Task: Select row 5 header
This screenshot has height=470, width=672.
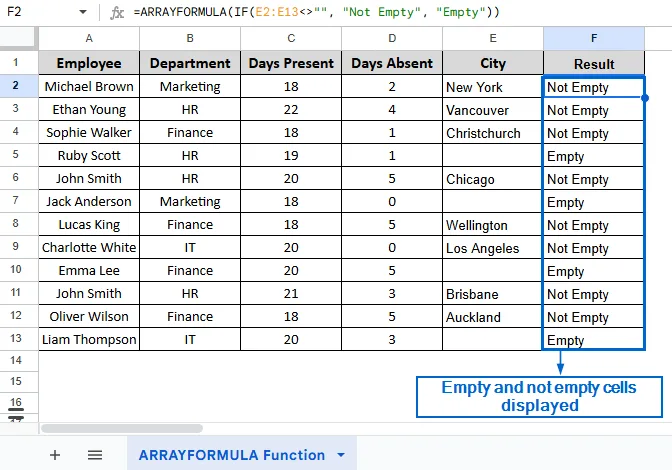Action: point(19,155)
